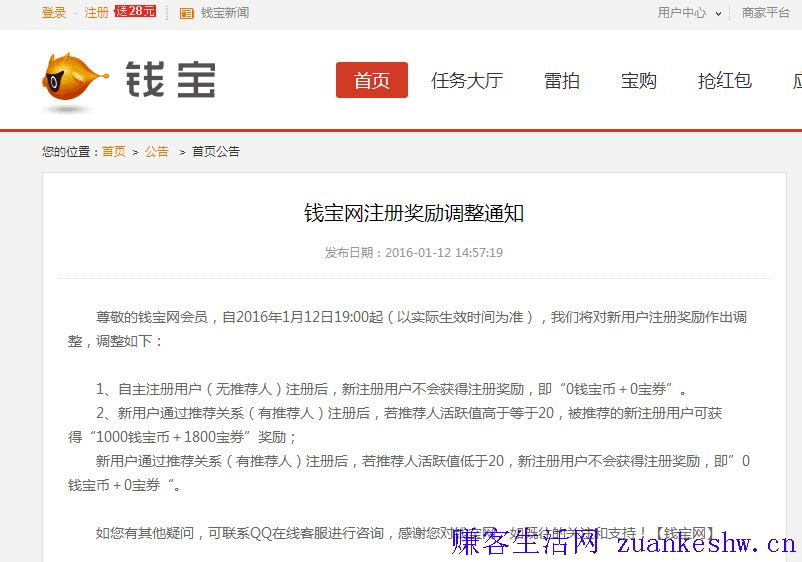Click the 公告 breadcrumb link
The height and width of the screenshot is (562, 802).
(157, 151)
